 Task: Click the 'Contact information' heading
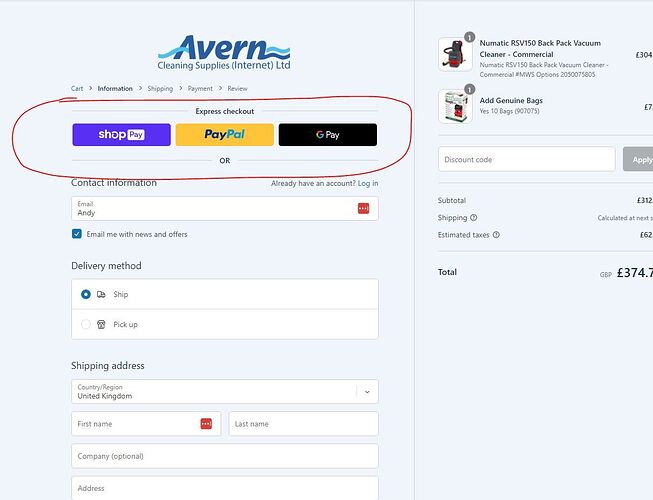114,183
